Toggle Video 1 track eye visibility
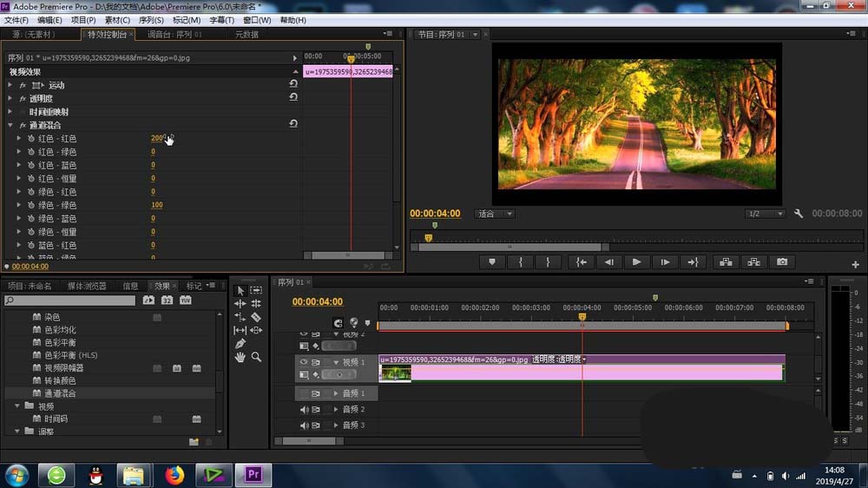 [x=303, y=362]
